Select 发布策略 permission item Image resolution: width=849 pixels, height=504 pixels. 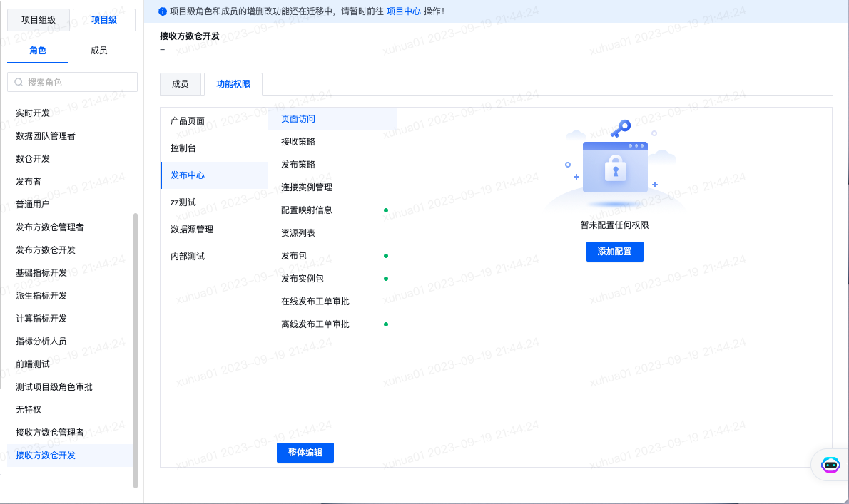(x=332, y=165)
